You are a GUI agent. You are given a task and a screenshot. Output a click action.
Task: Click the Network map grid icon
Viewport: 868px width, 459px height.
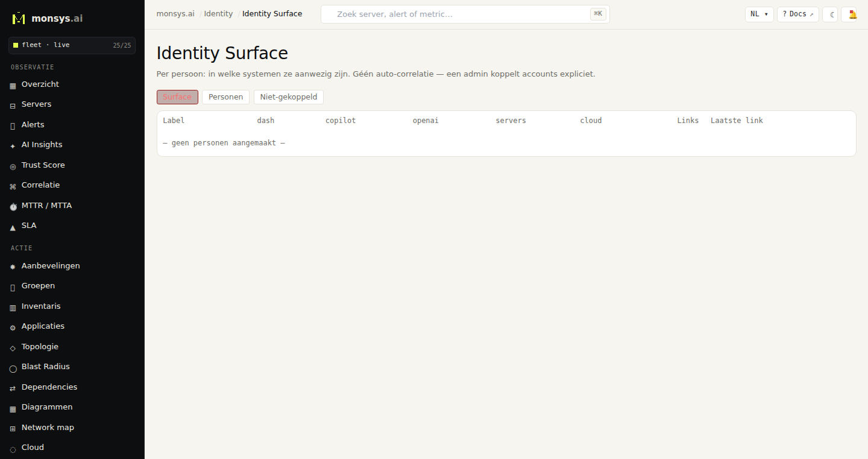pyautogui.click(x=13, y=428)
